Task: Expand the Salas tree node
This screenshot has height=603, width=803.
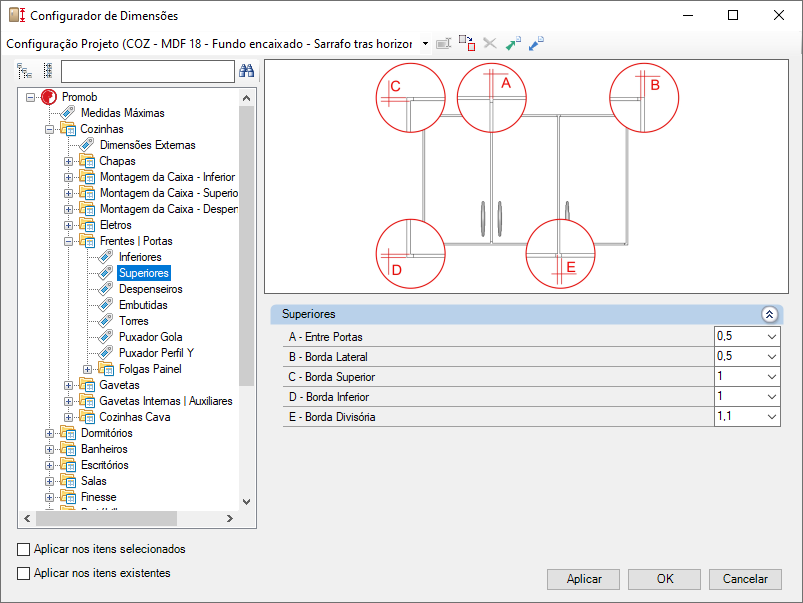Action: point(50,481)
